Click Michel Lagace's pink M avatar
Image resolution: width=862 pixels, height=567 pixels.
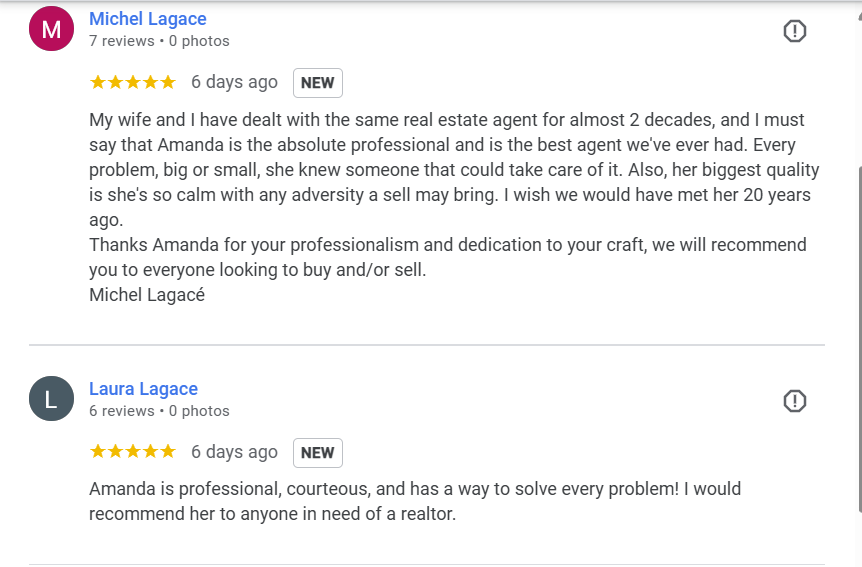click(x=52, y=29)
